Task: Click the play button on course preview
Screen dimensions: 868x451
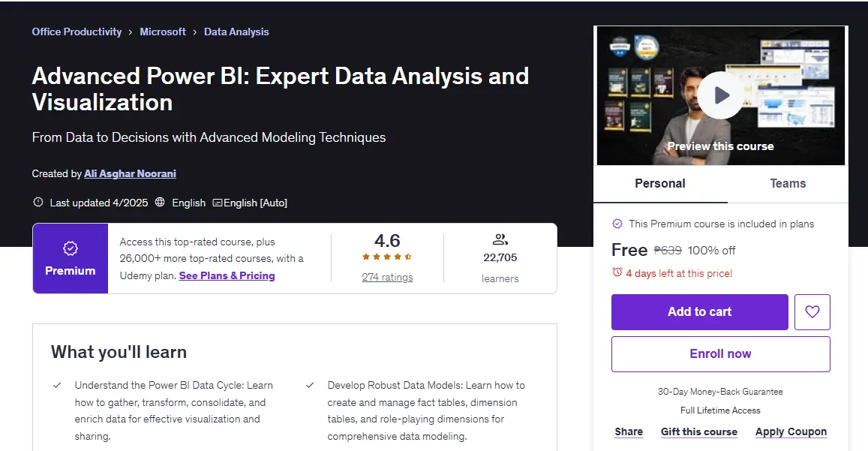Action: [720, 95]
